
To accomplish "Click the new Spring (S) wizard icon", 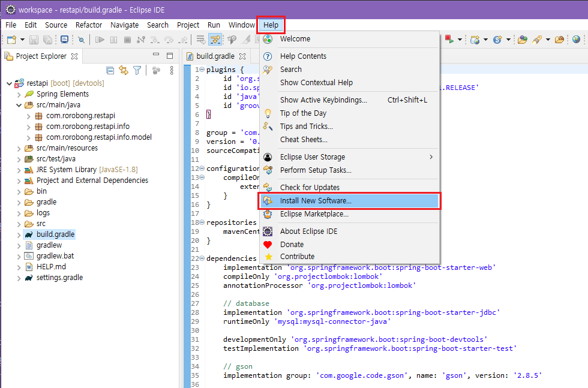I will (497, 40).
